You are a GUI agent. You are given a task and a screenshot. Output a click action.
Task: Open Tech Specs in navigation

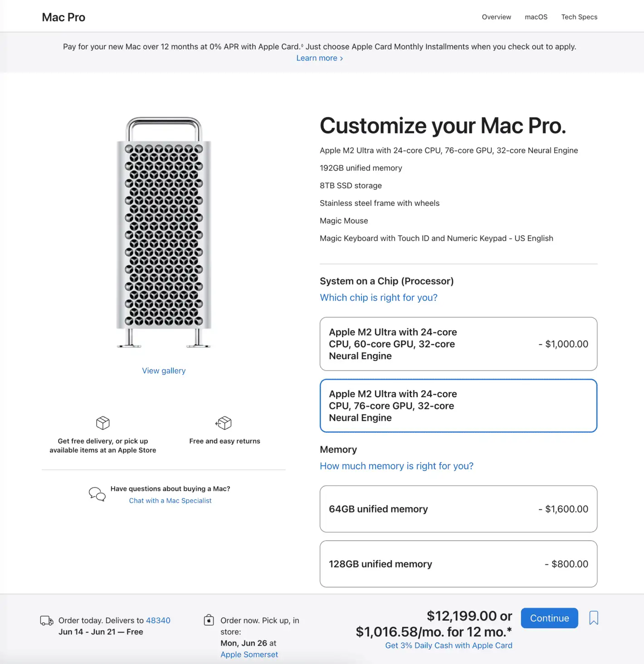(579, 17)
